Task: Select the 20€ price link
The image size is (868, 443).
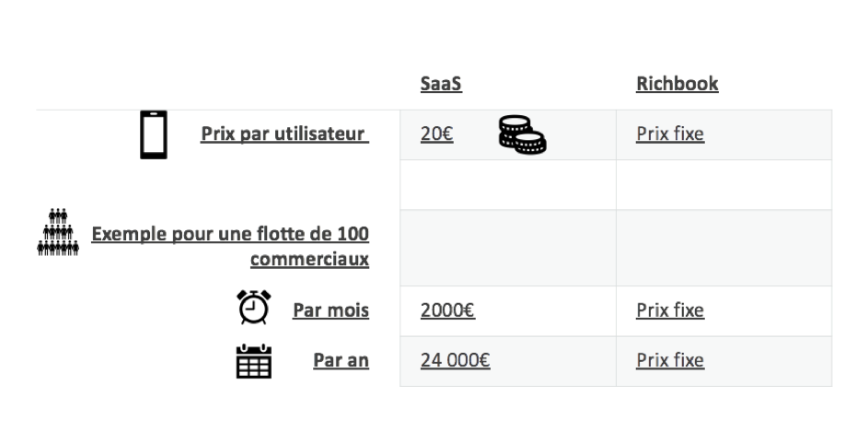Action: click(x=437, y=134)
